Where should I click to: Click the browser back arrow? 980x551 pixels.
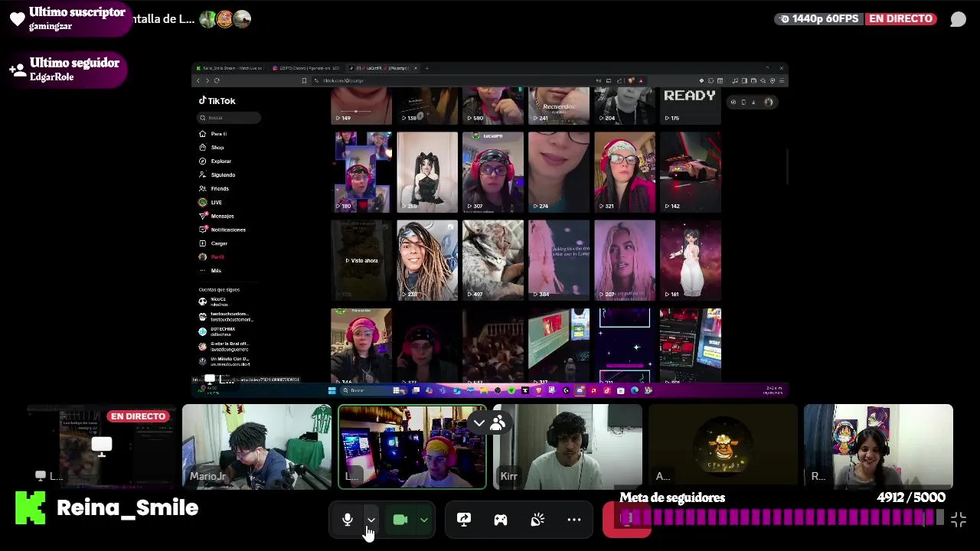point(198,80)
